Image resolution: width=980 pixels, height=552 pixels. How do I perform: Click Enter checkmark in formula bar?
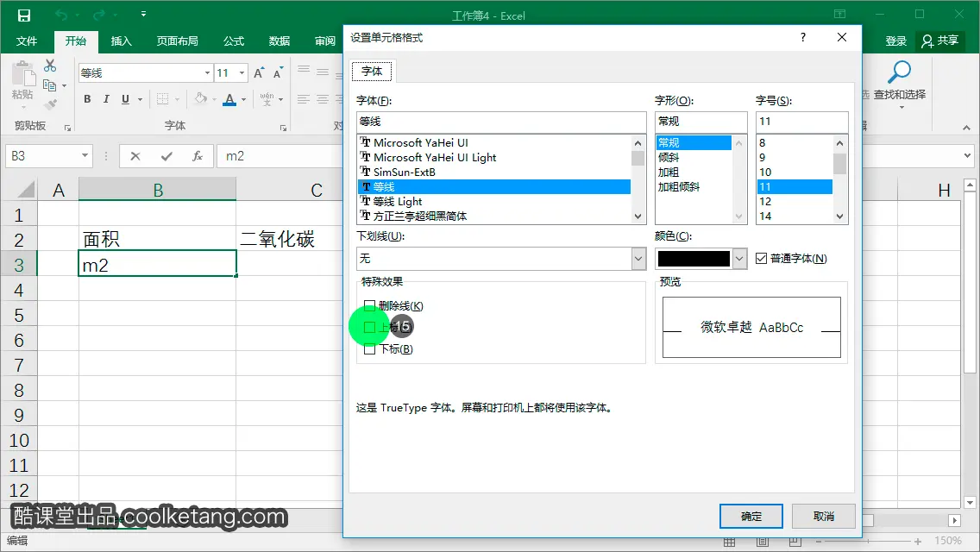point(166,156)
